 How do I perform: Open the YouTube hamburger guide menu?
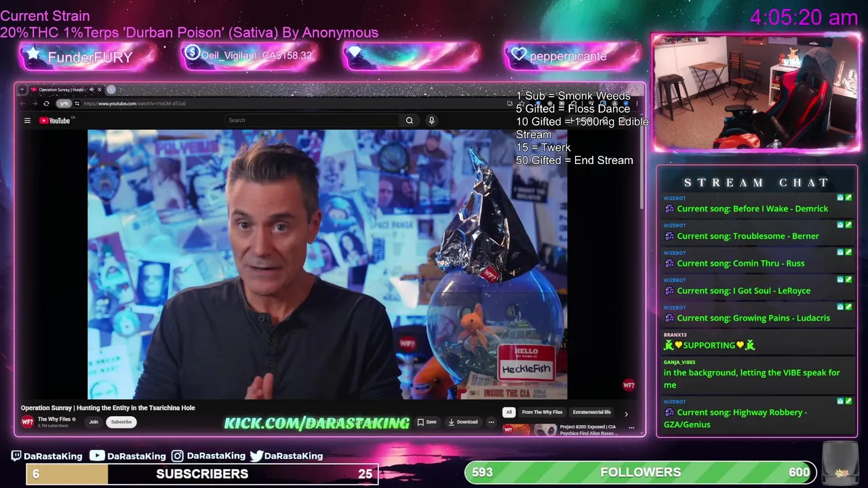point(27,121)
